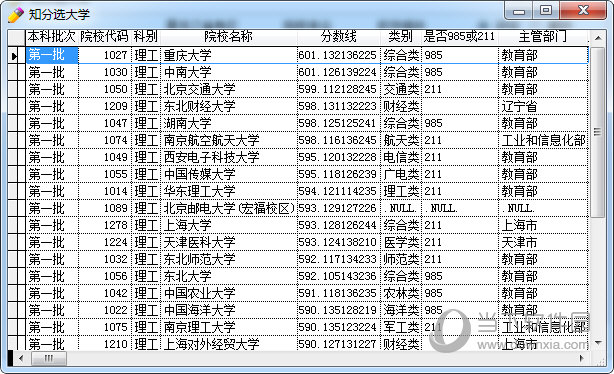Minimize the 知分选大学 window
The width and height of the screenshot is (614, 374).
[519, 11]
